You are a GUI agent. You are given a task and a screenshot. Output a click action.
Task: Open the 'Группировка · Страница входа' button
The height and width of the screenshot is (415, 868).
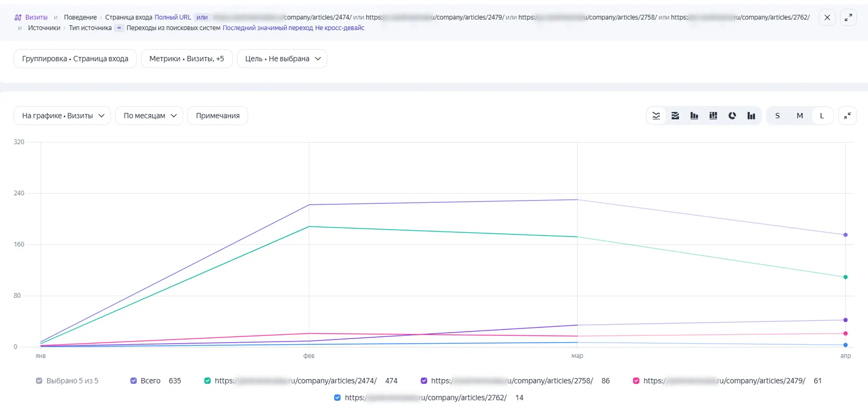pos(75,59)
